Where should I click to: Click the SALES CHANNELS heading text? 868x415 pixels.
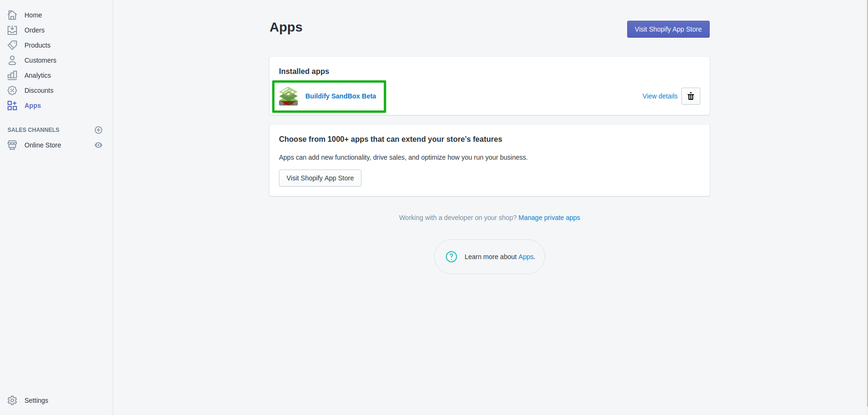(33, 130)
